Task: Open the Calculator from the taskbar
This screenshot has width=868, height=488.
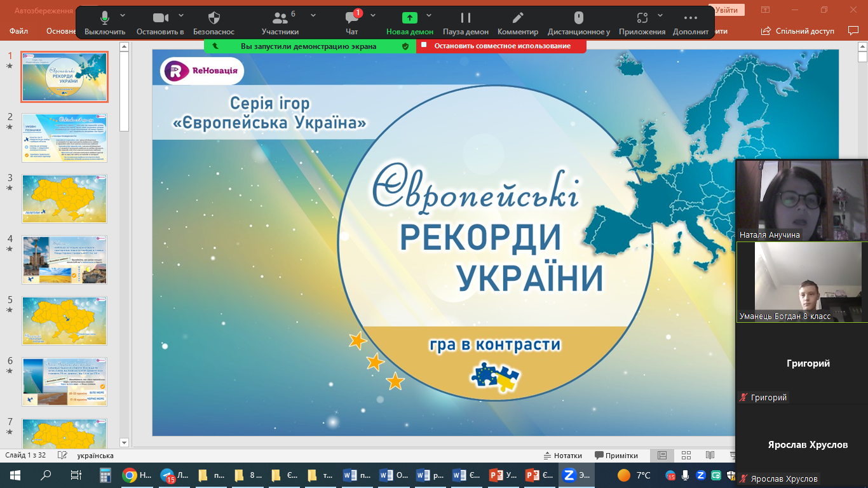Action: (105, 475)
